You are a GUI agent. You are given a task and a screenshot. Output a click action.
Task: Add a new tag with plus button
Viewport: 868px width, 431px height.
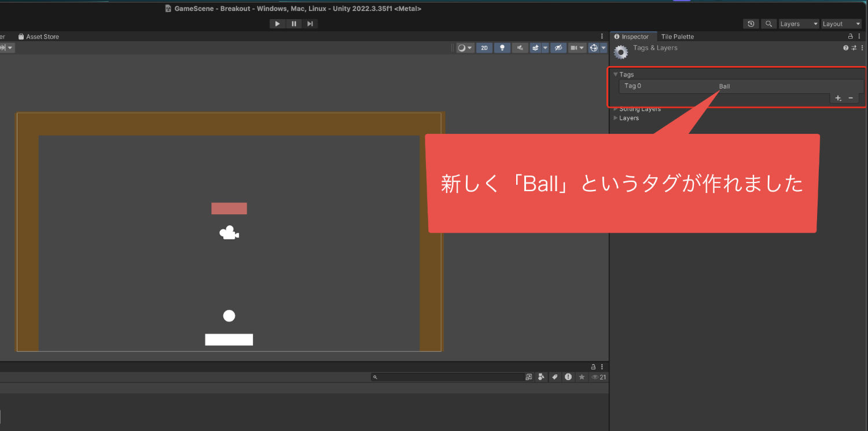[838, 98]
